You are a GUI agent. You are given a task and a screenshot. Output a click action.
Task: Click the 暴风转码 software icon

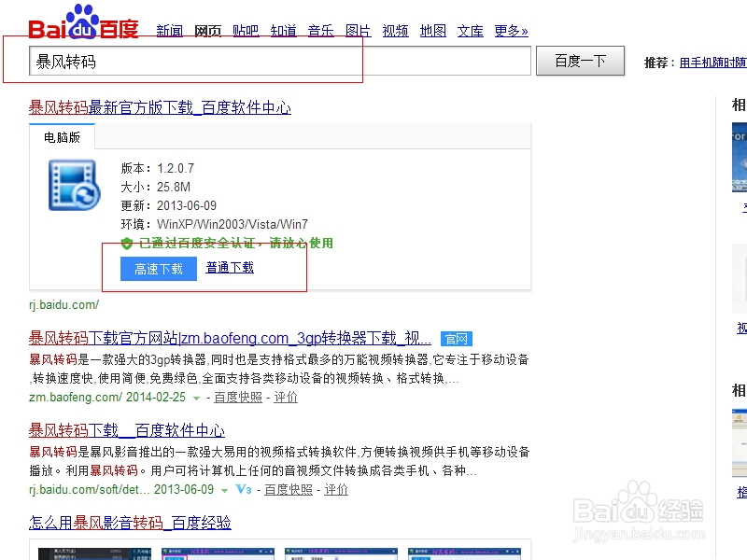75,185
